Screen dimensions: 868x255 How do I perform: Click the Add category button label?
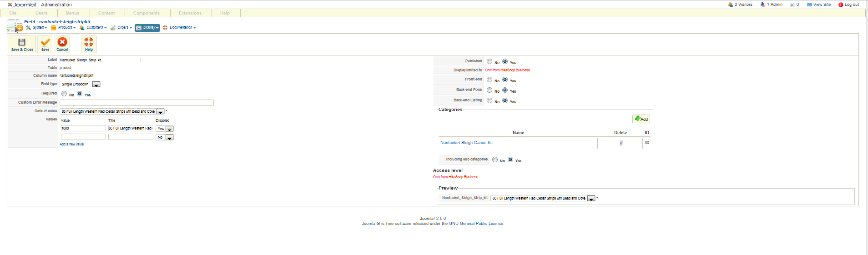tap(644, 120)
